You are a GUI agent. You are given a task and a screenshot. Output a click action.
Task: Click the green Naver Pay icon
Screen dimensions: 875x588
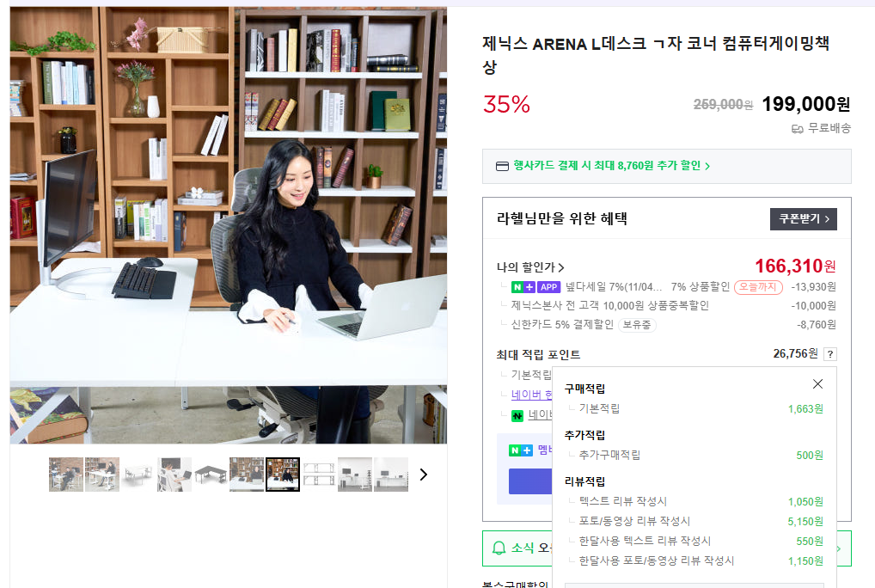pyautogui.click(x=517, y=415)
